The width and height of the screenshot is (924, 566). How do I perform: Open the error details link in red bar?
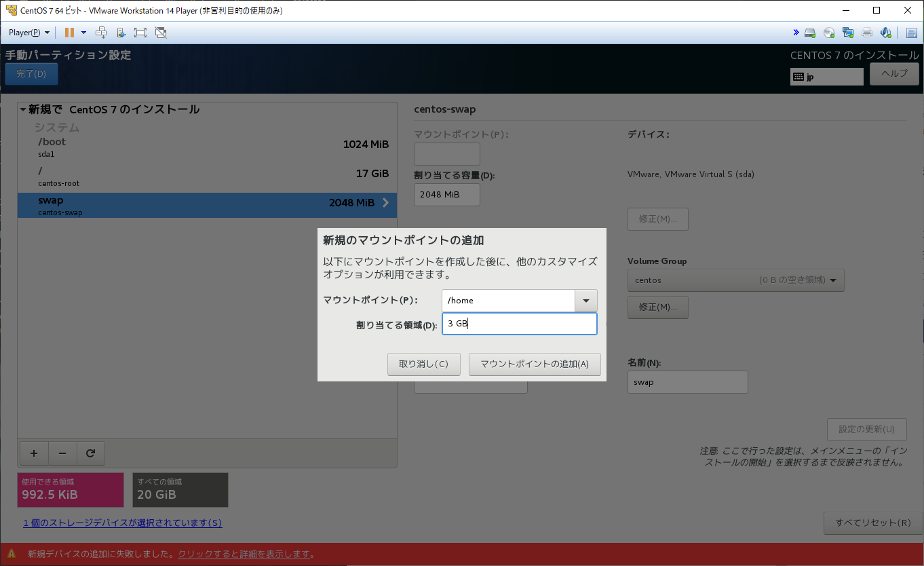tap(245, 554)
